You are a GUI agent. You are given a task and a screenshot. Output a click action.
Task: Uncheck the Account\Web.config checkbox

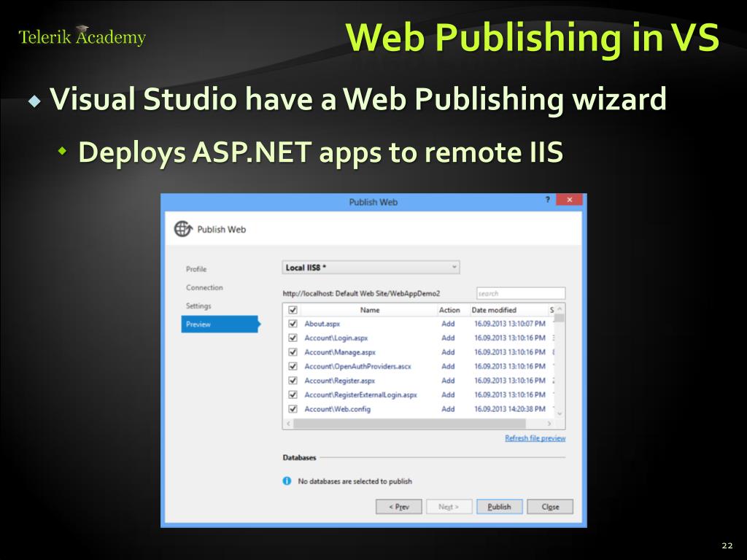293,409
